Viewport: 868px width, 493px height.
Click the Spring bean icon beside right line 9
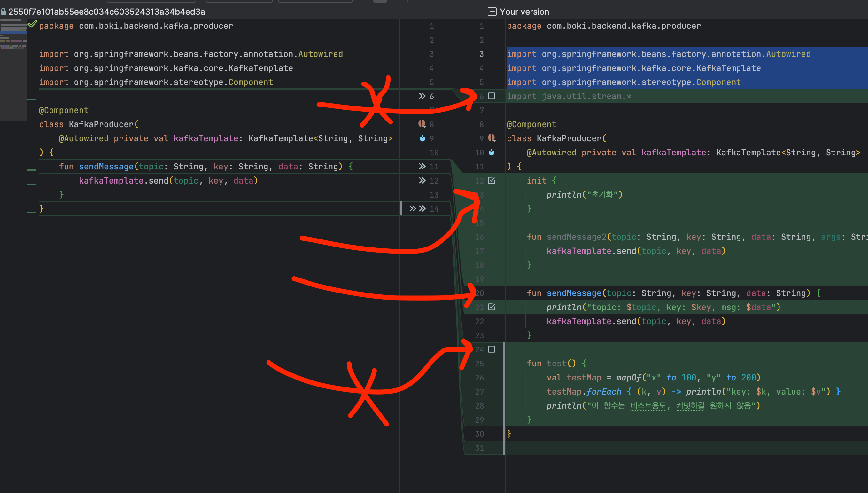(x=492, y=138)
